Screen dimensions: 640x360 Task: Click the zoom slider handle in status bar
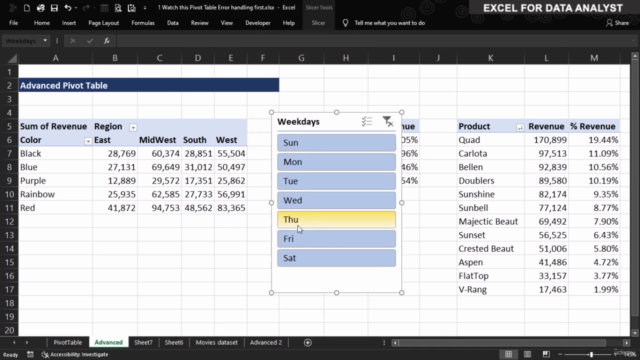point(591,354)
